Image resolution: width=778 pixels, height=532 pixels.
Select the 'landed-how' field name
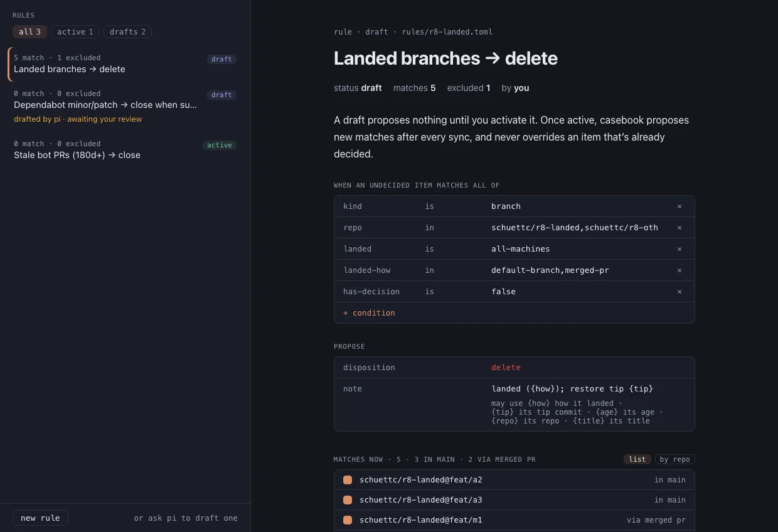[x=367, y=270]
